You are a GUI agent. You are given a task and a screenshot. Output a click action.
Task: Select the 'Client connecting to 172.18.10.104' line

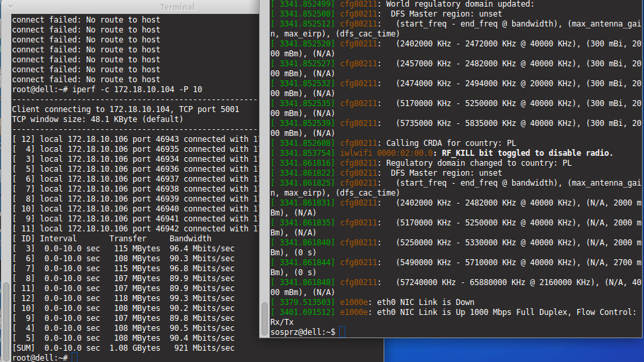pos(125,109)
